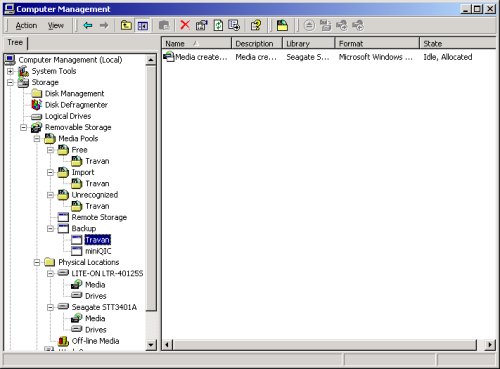Select Media under LITE-ON LTR-40125S
The image size is (500, 369).
95,285
